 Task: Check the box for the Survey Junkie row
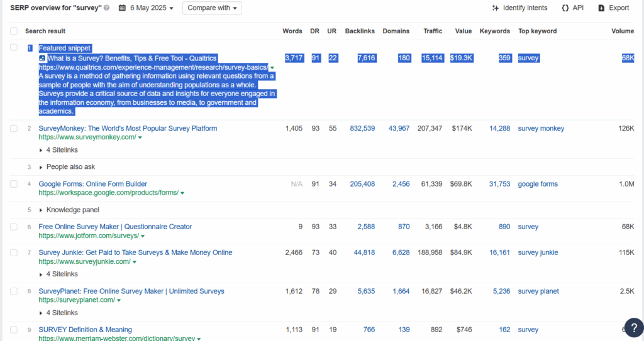pyautogui.click(x=14, y=253)
